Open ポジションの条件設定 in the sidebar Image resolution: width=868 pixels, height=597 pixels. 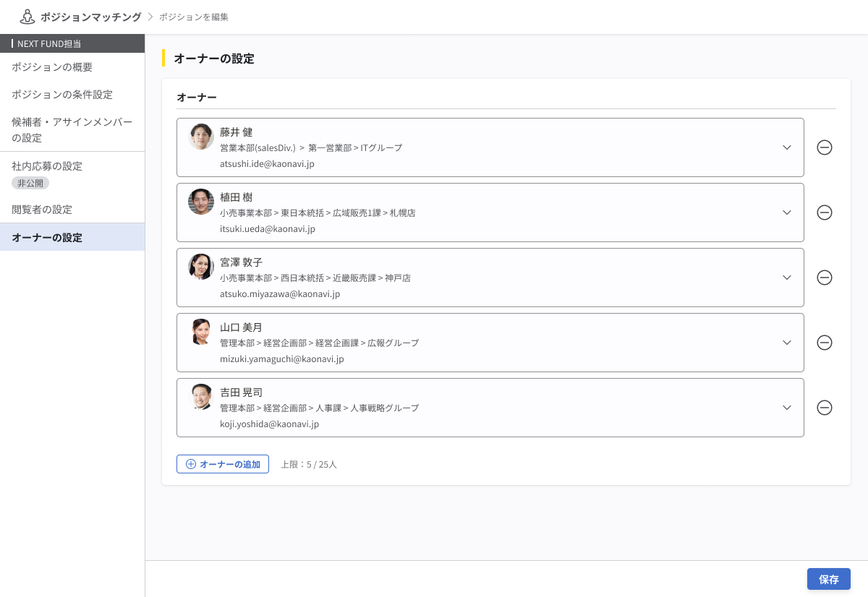coord(61,95)
